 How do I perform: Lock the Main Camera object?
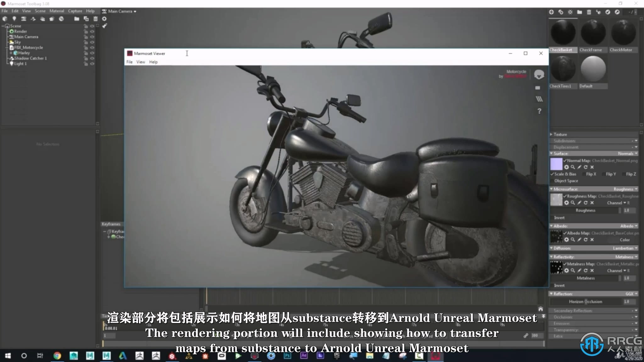(86, 37)
